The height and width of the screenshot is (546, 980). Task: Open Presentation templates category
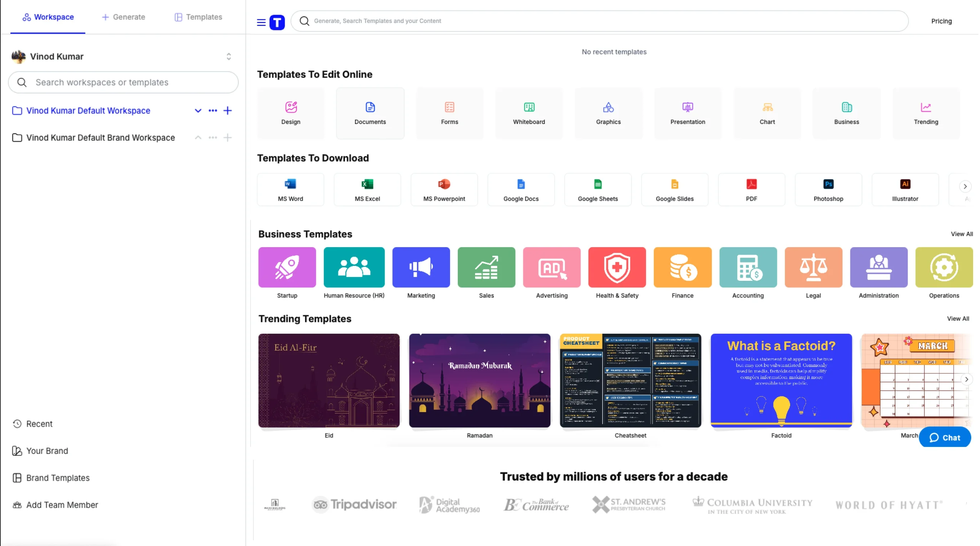688,113
